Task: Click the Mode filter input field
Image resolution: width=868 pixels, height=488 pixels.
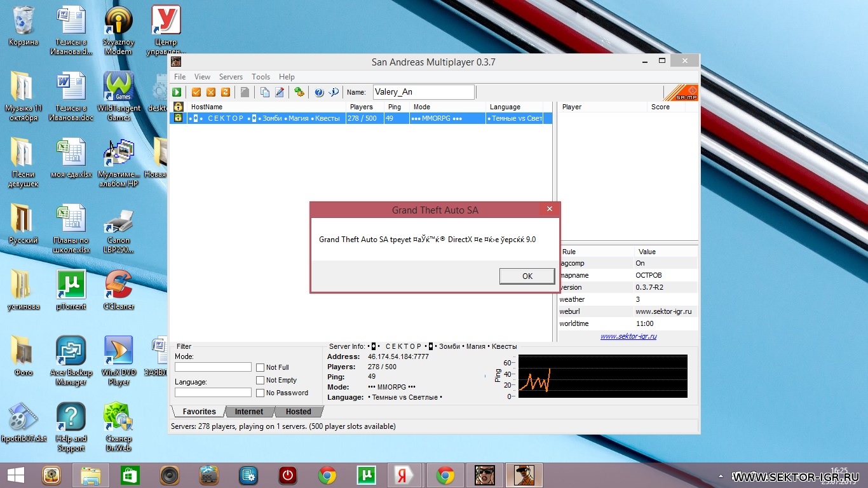Action: [x=213, y=367]
